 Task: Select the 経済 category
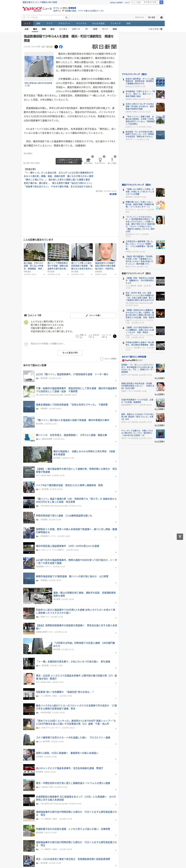(x=52, y=29)
